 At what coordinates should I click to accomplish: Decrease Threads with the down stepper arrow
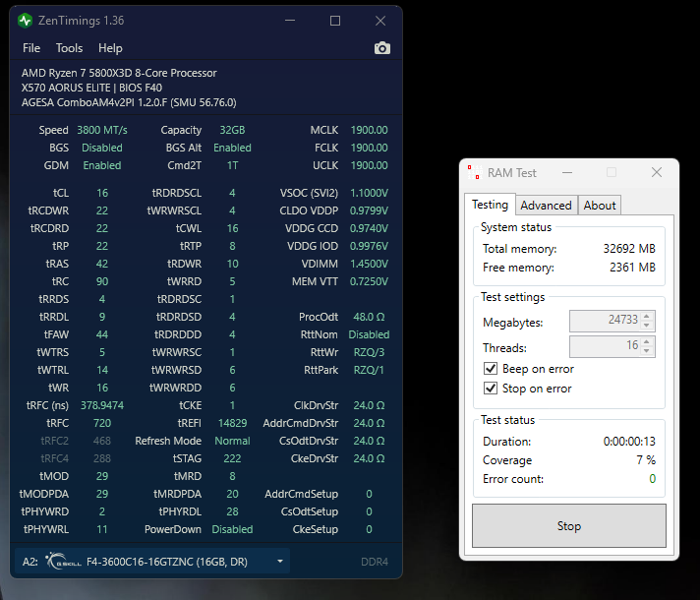coord(647,351)
